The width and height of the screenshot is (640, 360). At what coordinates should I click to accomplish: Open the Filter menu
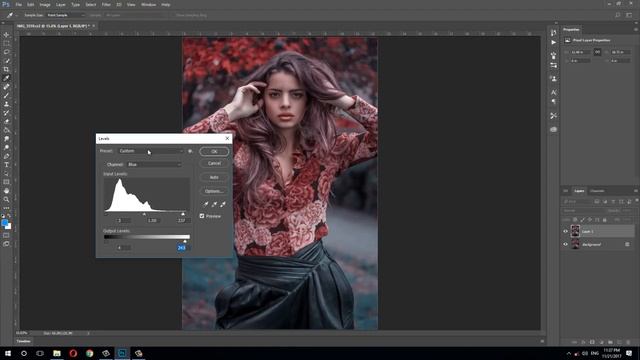pos(106,4)
